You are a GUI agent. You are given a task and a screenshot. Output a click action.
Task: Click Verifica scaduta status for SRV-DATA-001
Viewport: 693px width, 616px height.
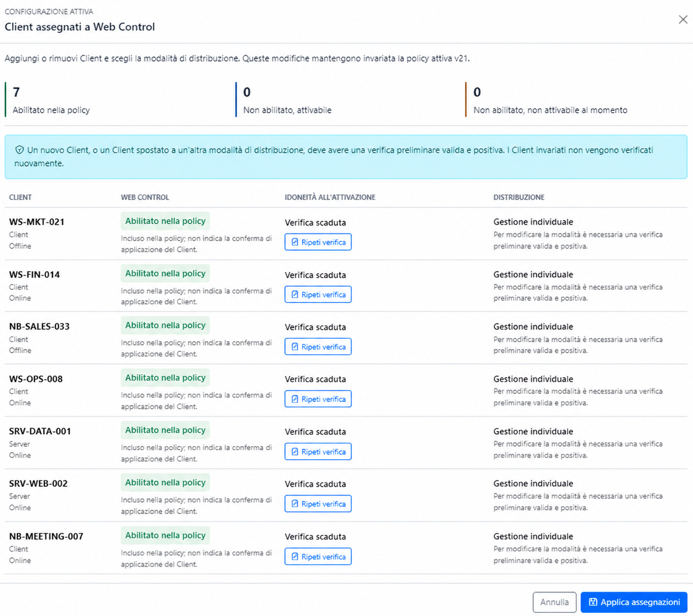[315, 432]
